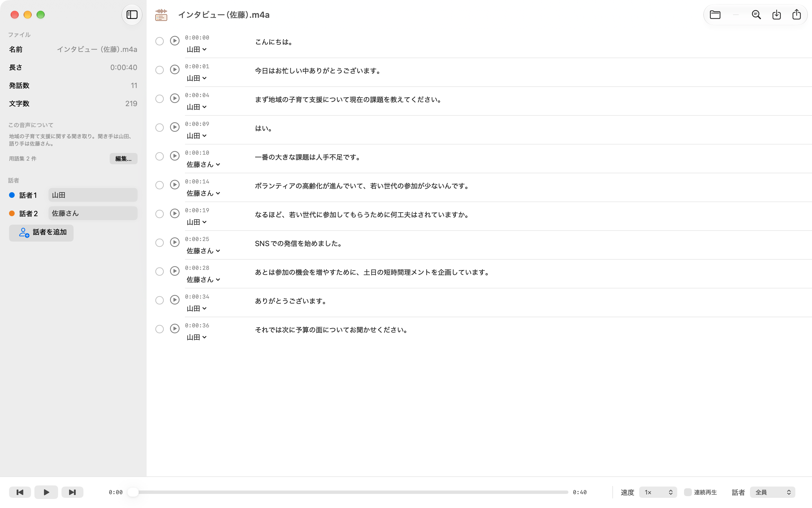Open speaker dropdown 佐藤さん at 0:00:28
812x508 pixels.
pyautogui.click(x=203, y=280)
